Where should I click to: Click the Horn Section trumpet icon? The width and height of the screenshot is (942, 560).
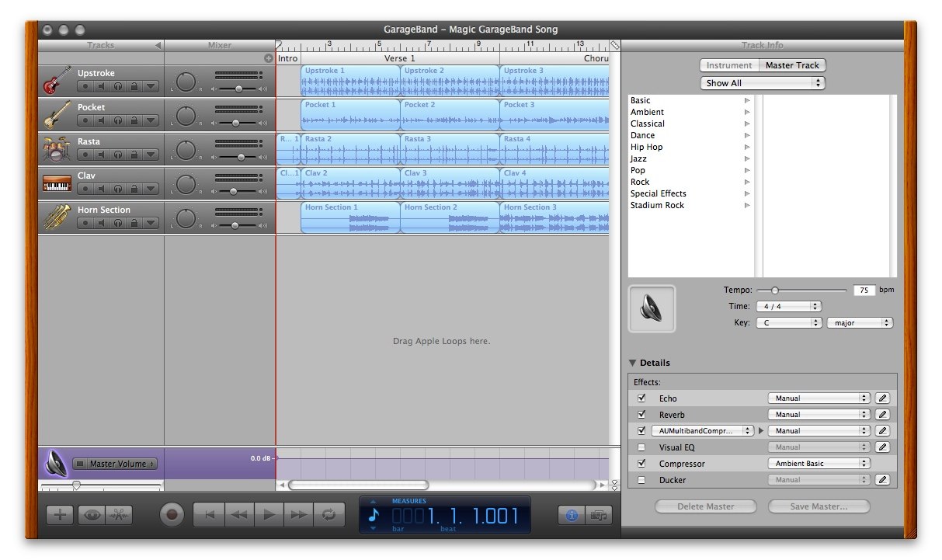click(57, 217)
